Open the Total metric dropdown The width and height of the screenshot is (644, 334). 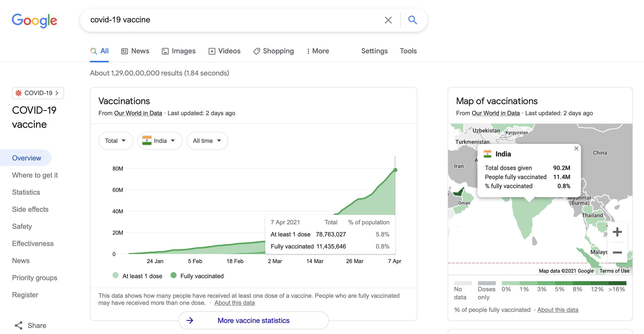(116, 141)
